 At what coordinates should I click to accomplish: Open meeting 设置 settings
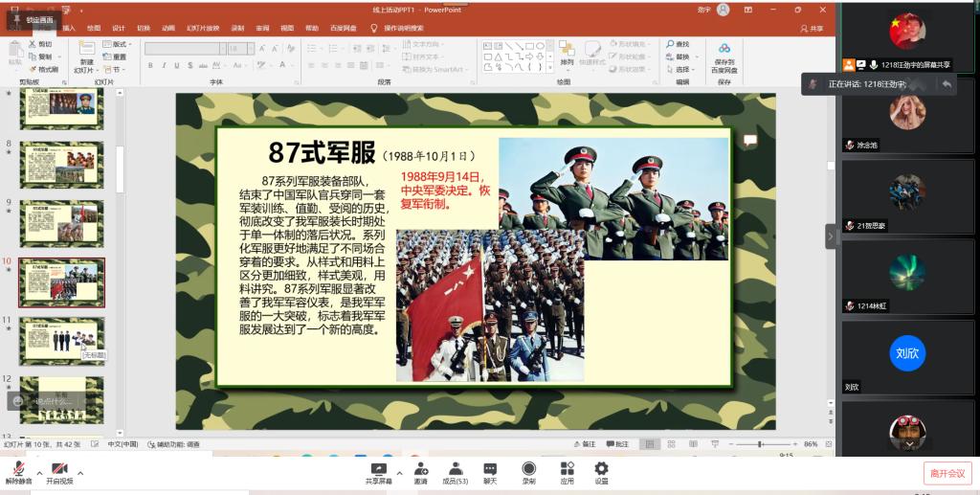(601, 469)
